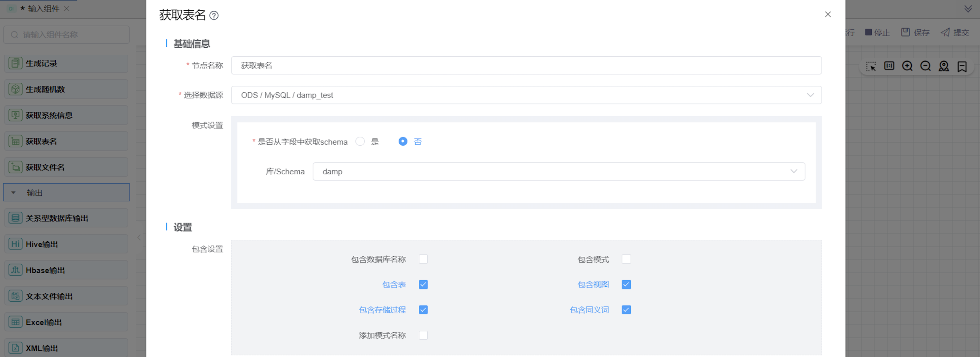Uncheck the 包含视图 checkbox
The image size is (980, 357).
pos(626,284)
